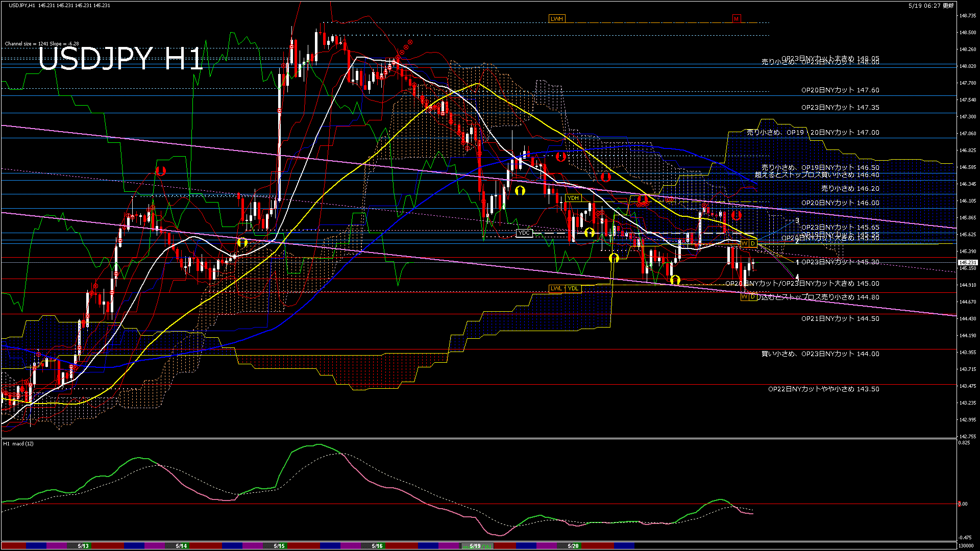Click the LWL label on the chart
This screenshot has width=980, height=551.
coord(556,289)
